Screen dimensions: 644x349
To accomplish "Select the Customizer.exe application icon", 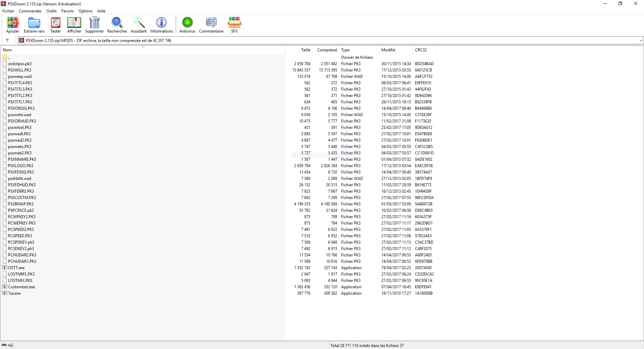I will tap(5, 287).
